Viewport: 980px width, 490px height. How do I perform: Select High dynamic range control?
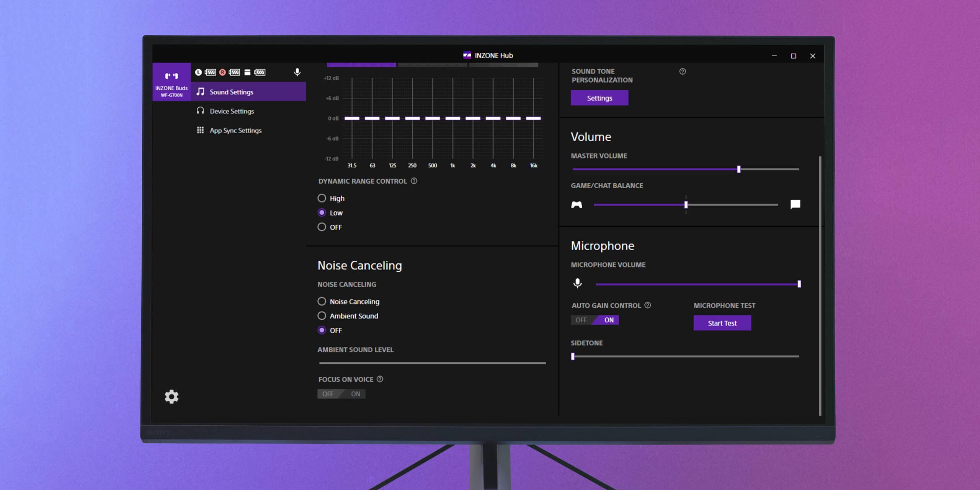[x=322, y=198]
